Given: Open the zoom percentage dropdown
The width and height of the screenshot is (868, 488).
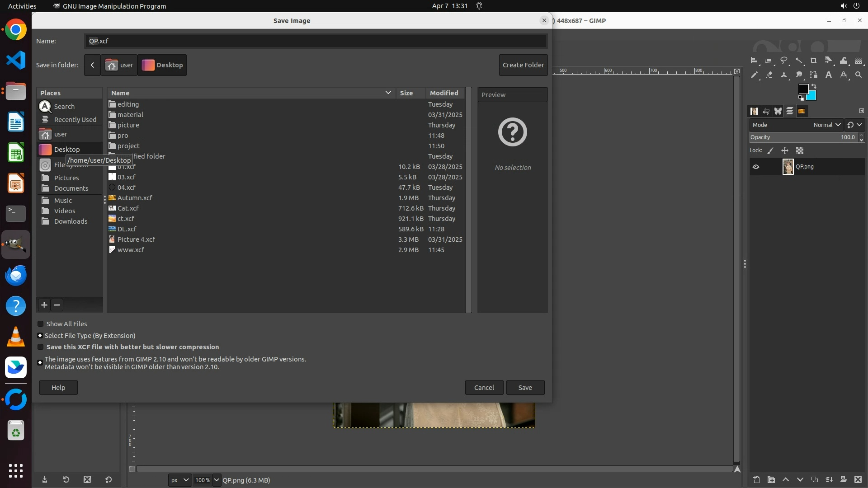Looking at the screenshot, I should (x=216, y=480).
